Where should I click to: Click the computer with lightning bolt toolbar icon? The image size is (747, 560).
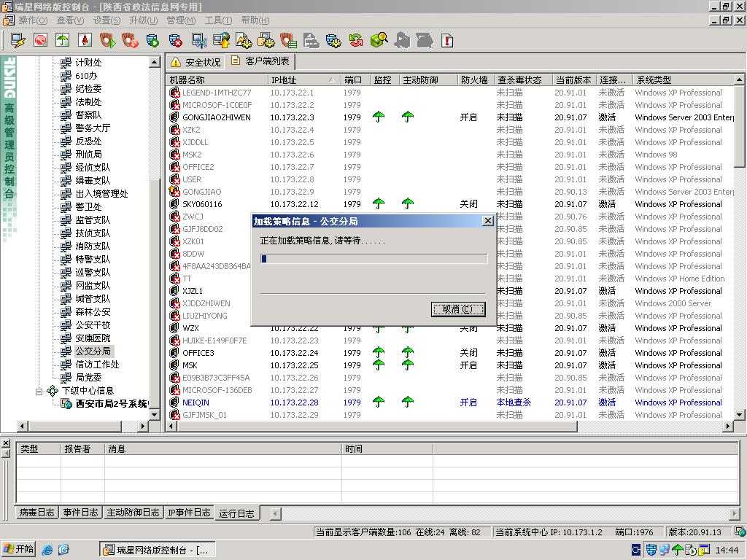[18, 40]
